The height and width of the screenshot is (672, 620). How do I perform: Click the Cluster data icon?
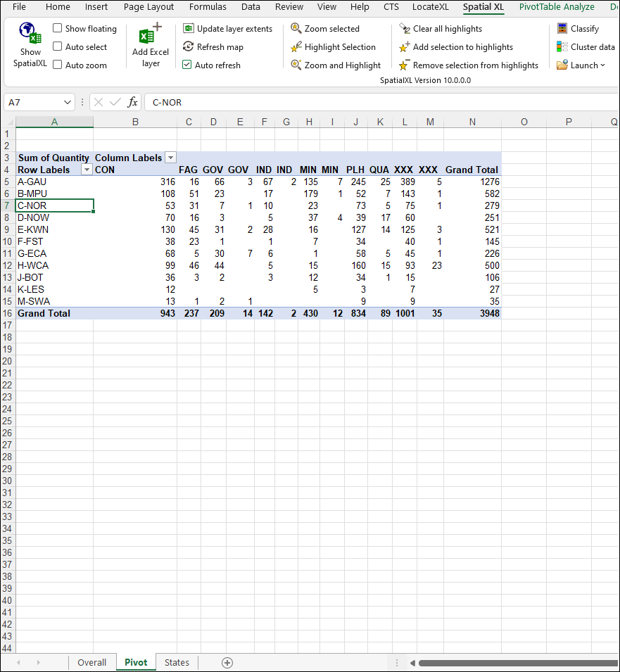(x=562, y=47)
